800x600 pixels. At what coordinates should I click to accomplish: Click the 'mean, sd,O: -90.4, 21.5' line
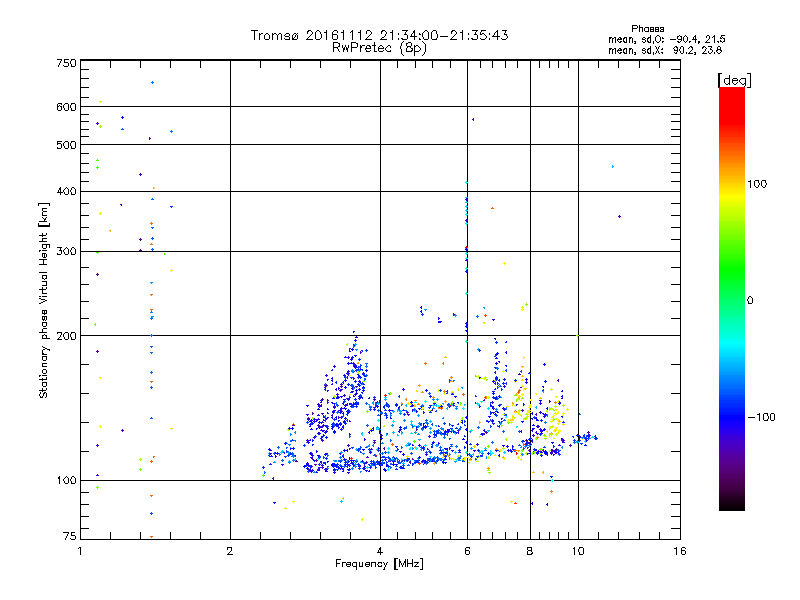666,39
